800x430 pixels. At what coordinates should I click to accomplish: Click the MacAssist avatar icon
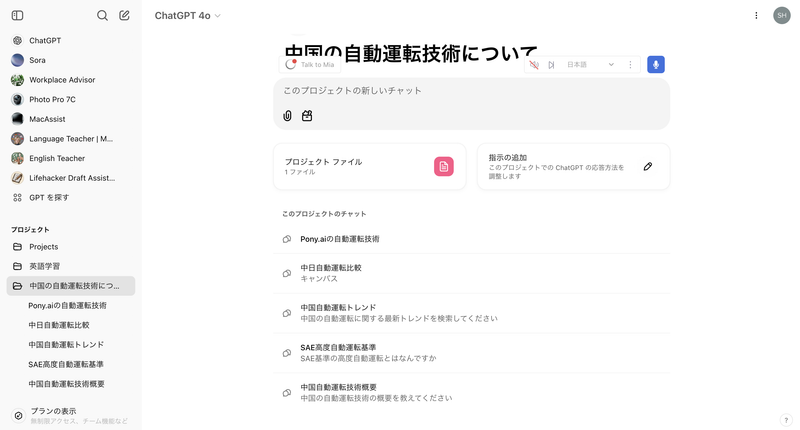[x=17, y=119]
